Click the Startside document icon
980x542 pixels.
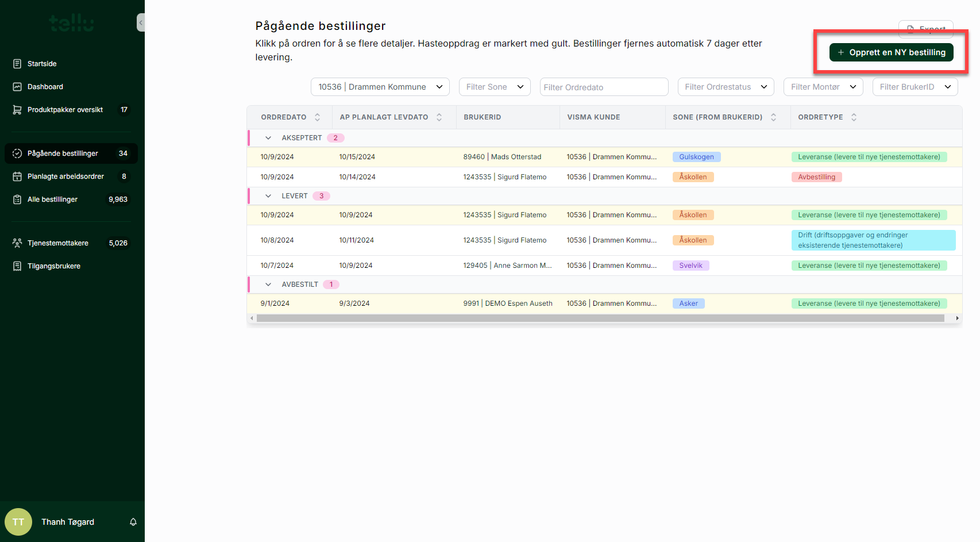point(17,64)
